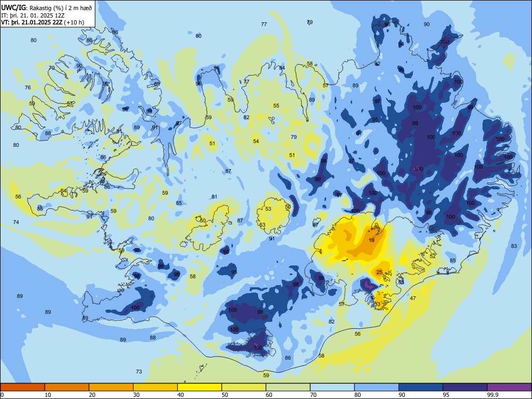
Task: Select the legend tick label 70
Action: [x=313, y=395]
